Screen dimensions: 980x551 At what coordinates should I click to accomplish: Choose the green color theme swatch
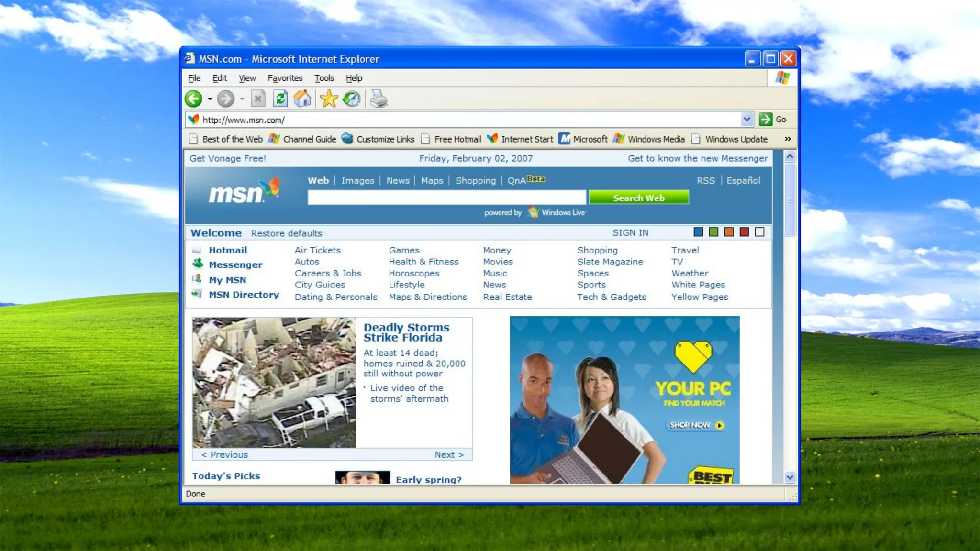[x=713, y=232]
